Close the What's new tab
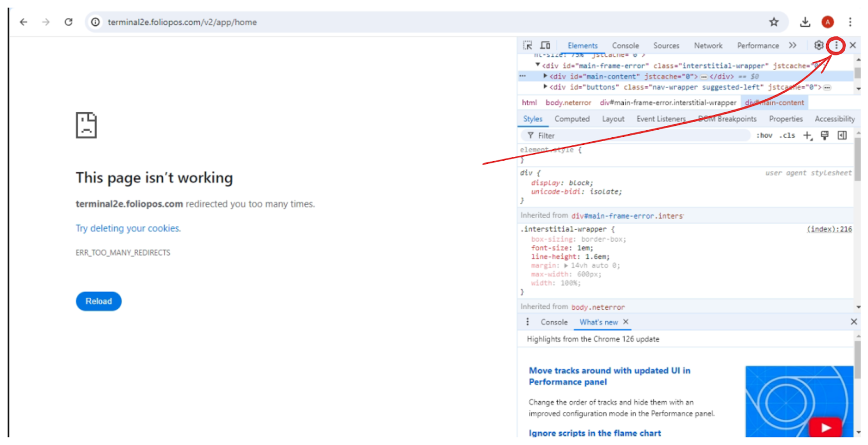Viewport: 868px width, 445px height. [626, 322]
